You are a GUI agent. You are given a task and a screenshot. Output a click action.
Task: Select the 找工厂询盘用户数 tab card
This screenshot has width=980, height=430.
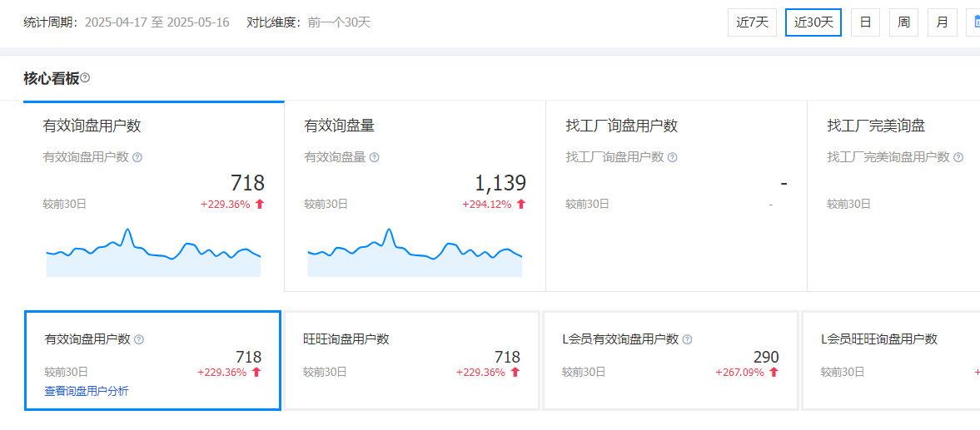pyautogui.click(x=676, y=196)
